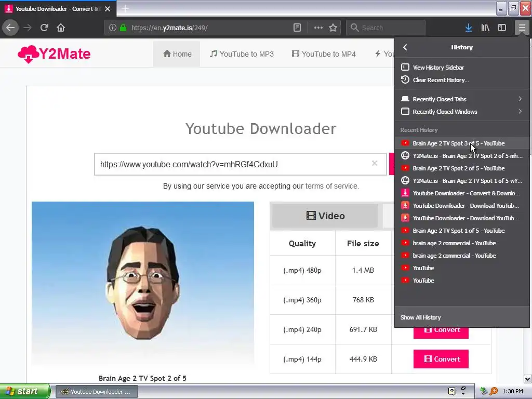
Task: Click the address bar URL
Action: (170, 28)
